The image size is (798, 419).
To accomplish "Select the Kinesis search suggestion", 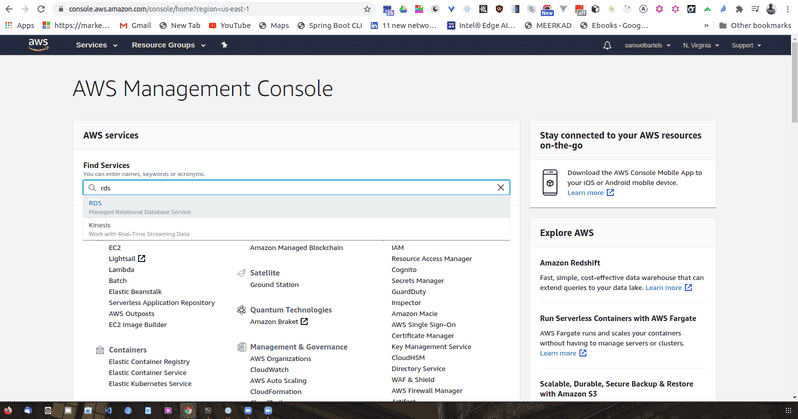I will coord(296,229).
